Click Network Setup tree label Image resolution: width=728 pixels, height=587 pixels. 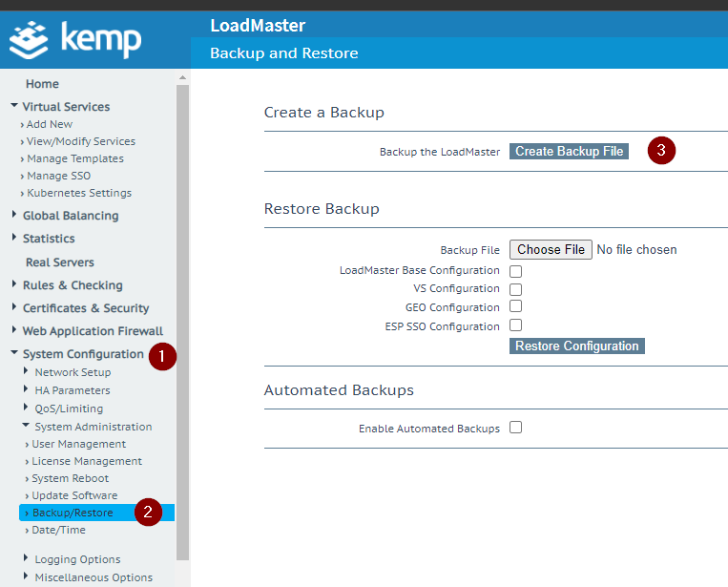pos(73,372)
